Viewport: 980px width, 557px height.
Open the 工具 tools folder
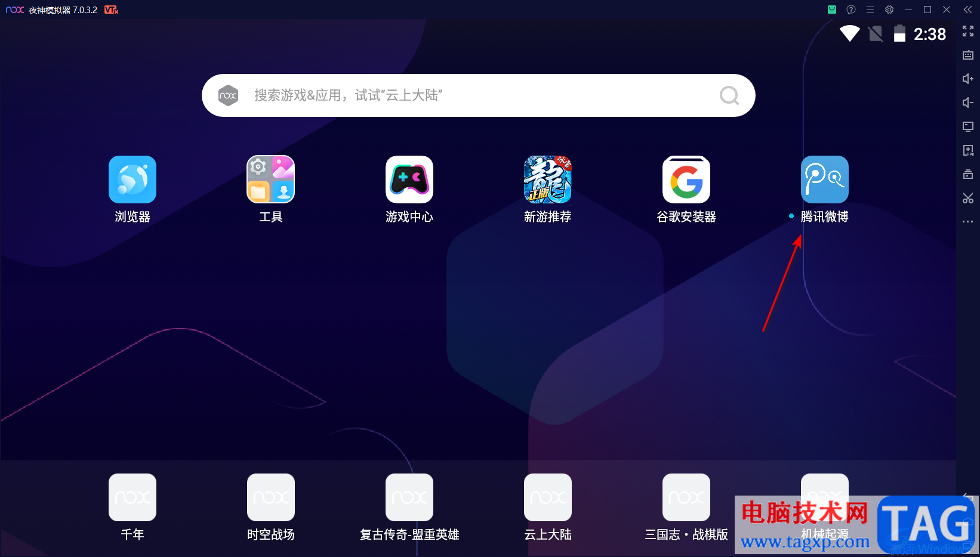click(271, 180)
